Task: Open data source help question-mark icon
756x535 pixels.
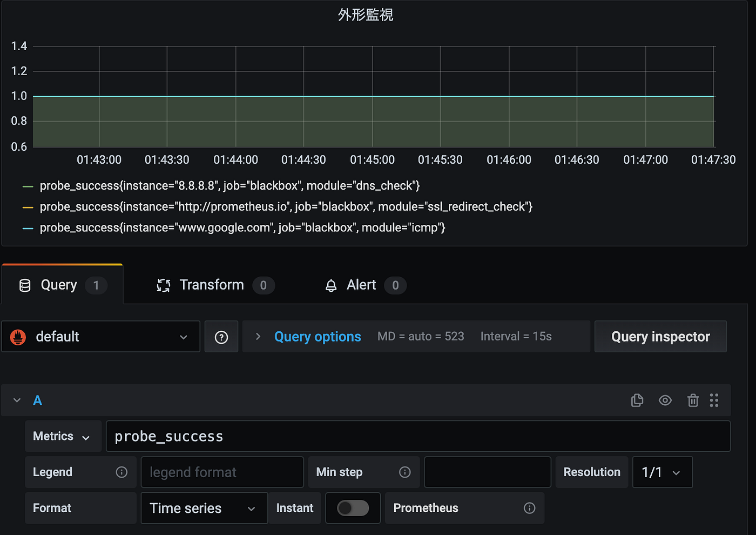Action: click(221, 337)
